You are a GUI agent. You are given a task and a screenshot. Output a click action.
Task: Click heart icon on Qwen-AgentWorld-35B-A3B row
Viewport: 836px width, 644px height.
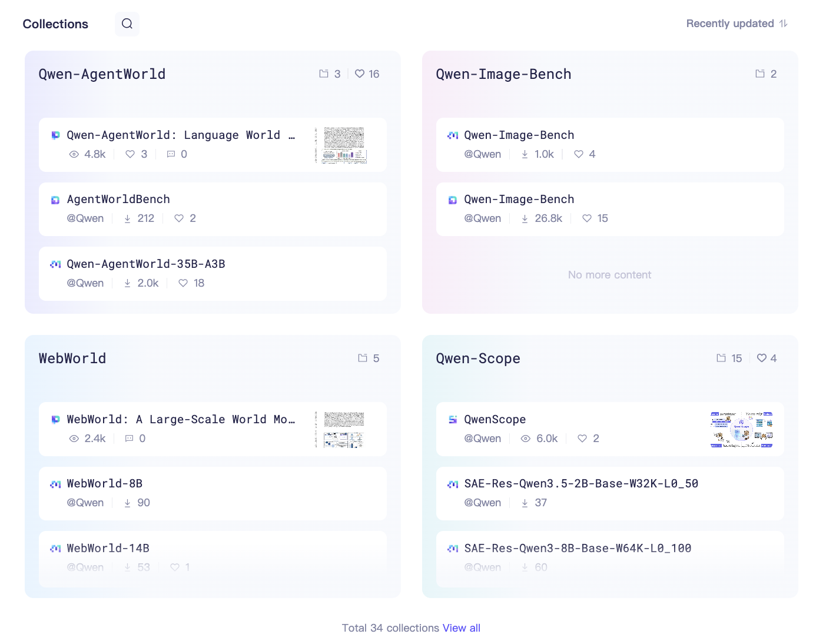click(183, 283)
